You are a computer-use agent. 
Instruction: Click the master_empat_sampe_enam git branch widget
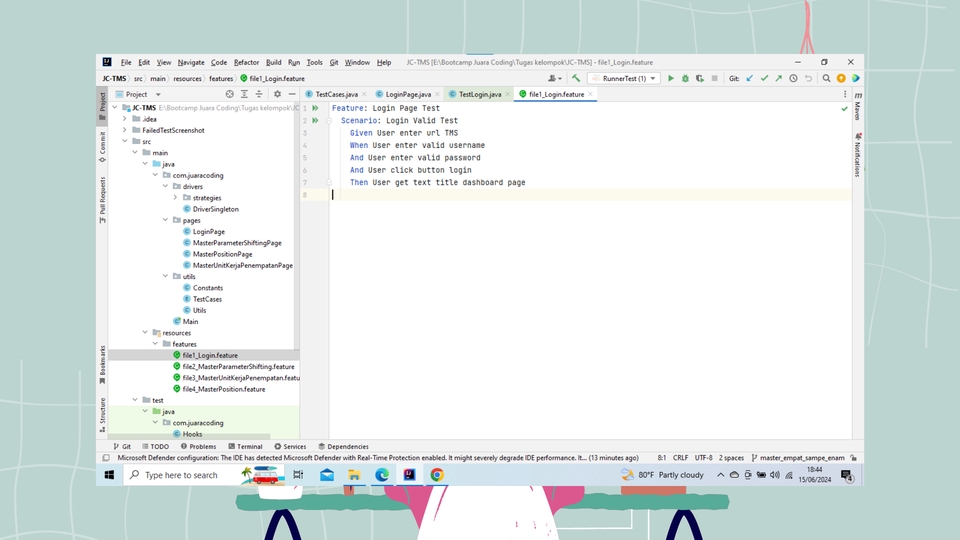pos(802,458)
